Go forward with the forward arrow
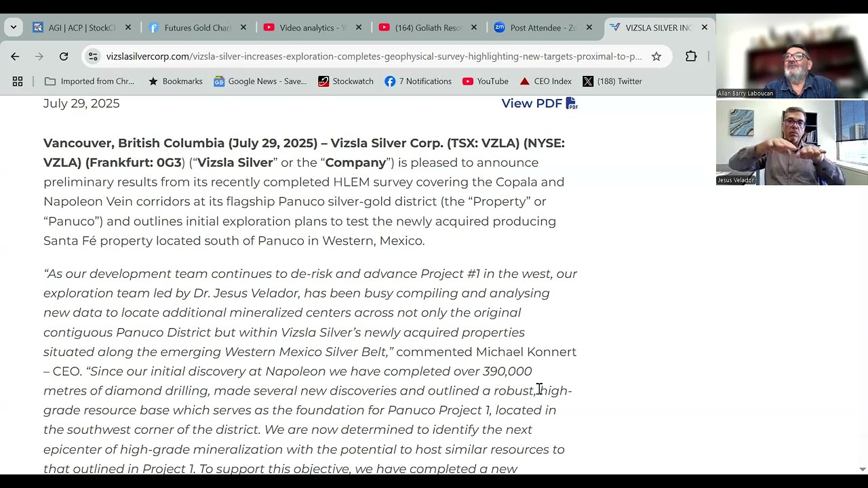 (39, 56)
